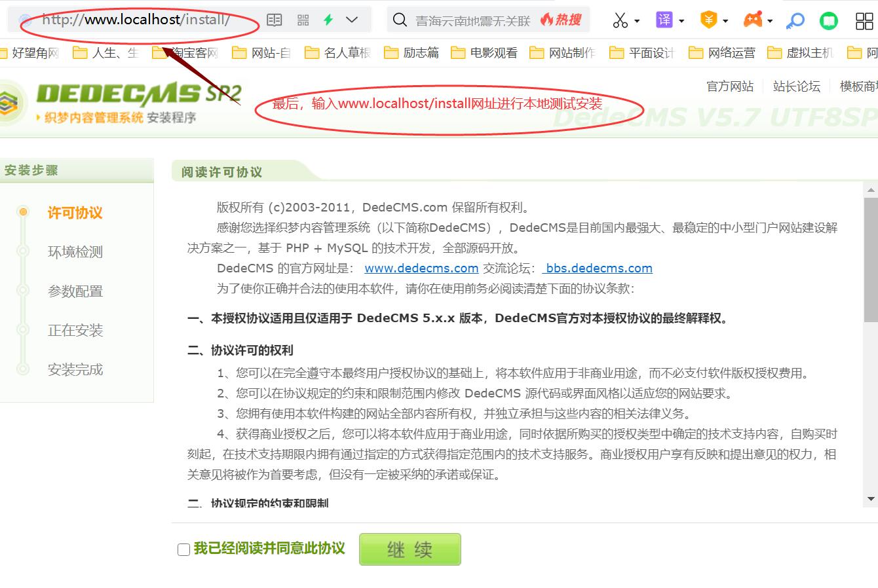Click the license scrollbar down arrow
The width and height of the screenshot is (878, 588).
pos(871,499)
